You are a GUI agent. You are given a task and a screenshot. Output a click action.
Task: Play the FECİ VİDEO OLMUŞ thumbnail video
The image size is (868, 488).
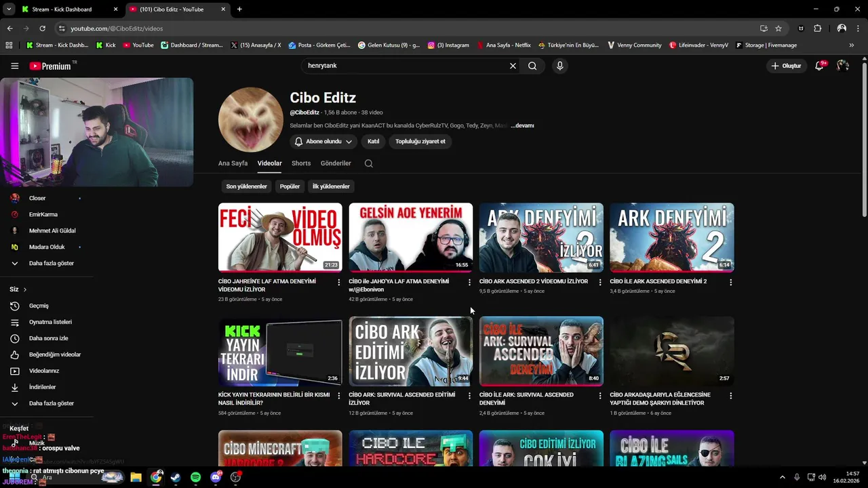coord(280,238)
